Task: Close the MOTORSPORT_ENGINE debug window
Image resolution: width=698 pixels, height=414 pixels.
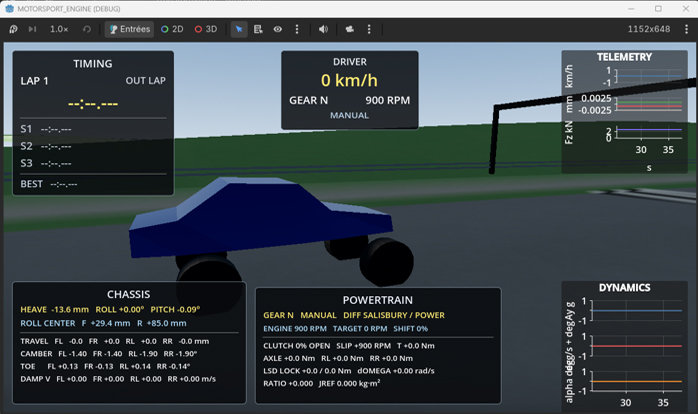Action: click(686, 8)
